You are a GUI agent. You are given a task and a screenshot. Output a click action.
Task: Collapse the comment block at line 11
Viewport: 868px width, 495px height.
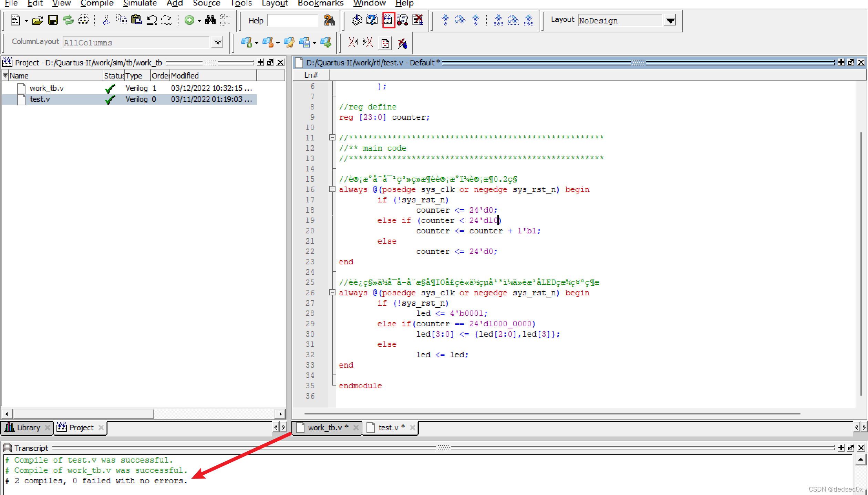[332, 137]
